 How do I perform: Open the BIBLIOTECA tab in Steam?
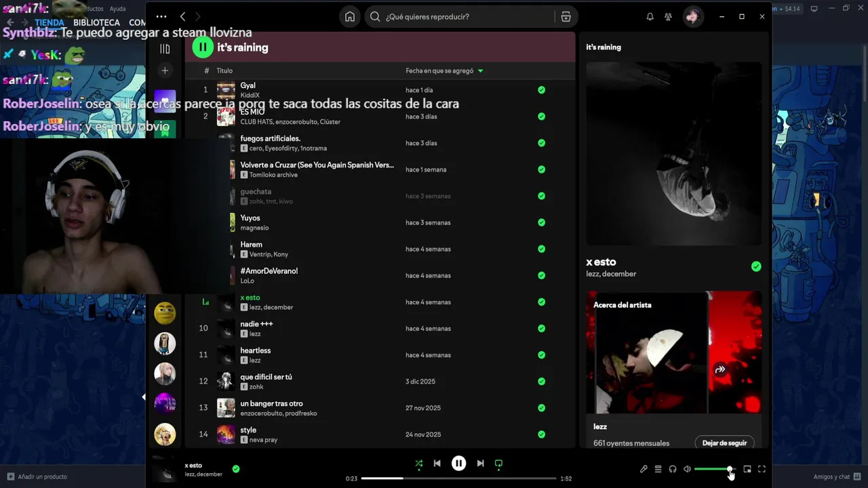coord(96,22)
